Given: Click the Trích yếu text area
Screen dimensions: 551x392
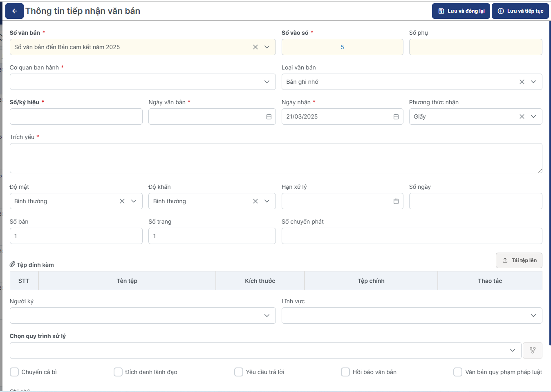Looking at the screenshot, I should pyautogui.click(x=276, y=158).
